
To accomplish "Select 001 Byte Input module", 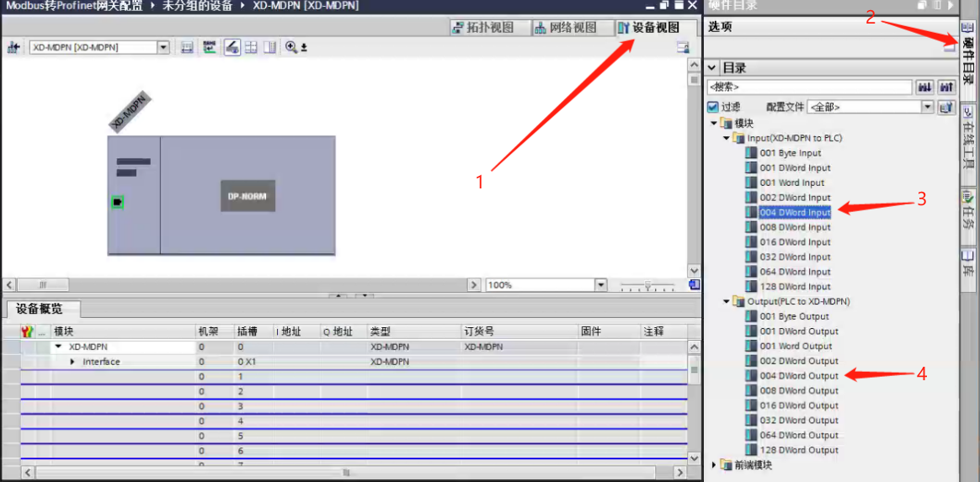I will click(790, 153).
